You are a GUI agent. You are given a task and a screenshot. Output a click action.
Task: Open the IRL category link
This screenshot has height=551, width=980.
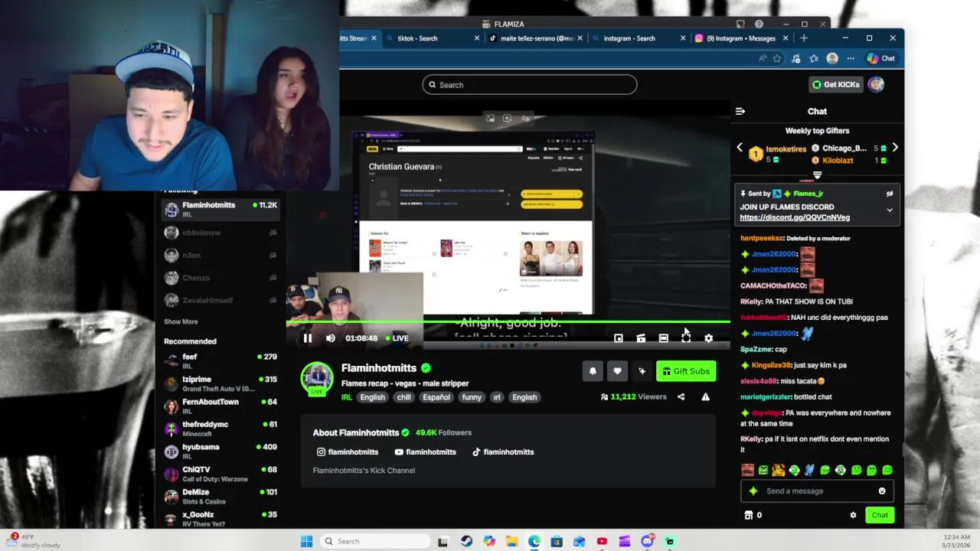coord(347,397)
